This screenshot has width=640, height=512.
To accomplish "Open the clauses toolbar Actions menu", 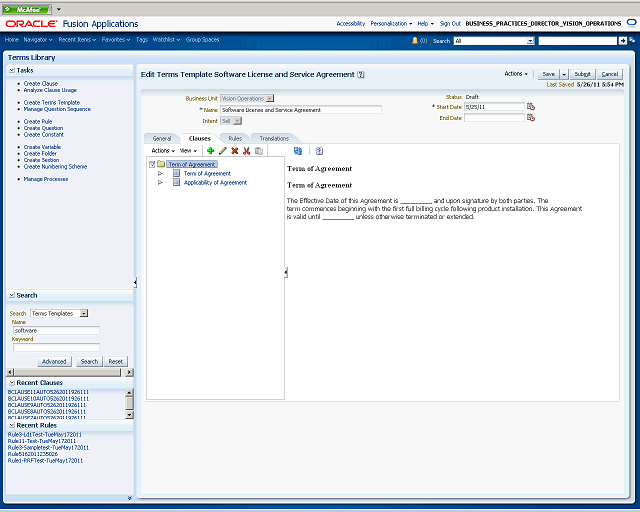I will pos(163,151).
